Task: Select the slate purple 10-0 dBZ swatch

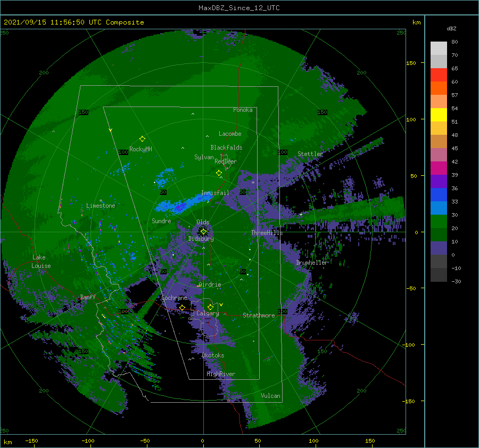Action: coord(439,248)
